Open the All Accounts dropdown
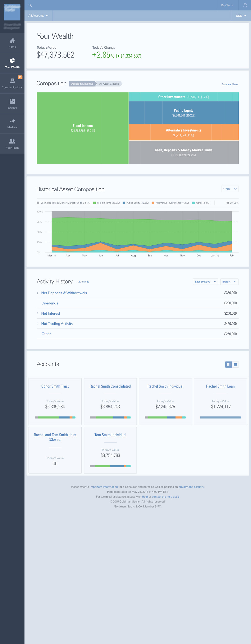The height and width of the screenshot is (644, 251). 38,16
